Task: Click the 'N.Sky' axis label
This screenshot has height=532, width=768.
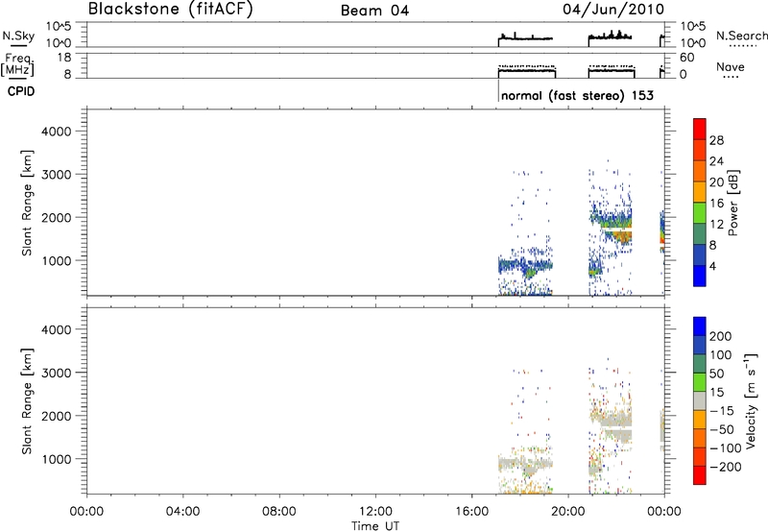Action: (x=18, y=36)
